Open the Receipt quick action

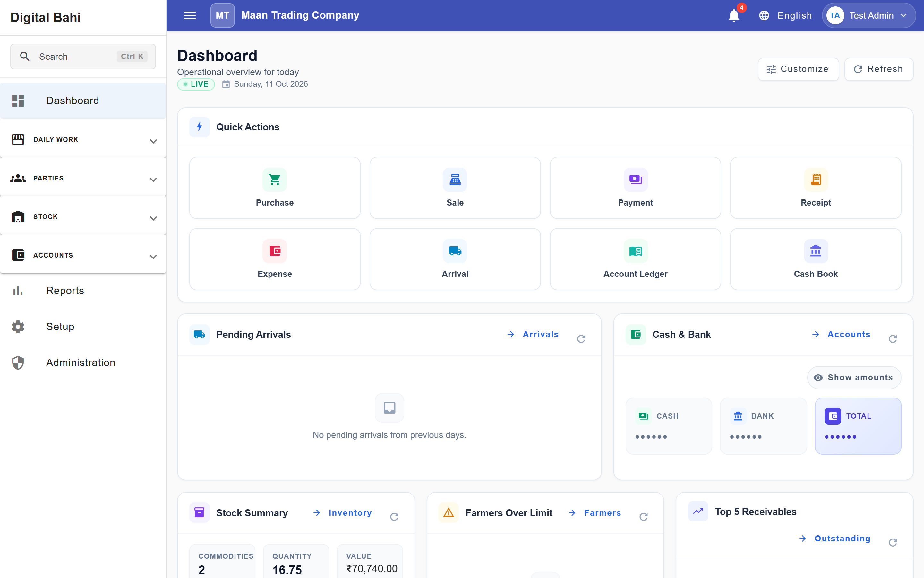click(x=816, y=188)
